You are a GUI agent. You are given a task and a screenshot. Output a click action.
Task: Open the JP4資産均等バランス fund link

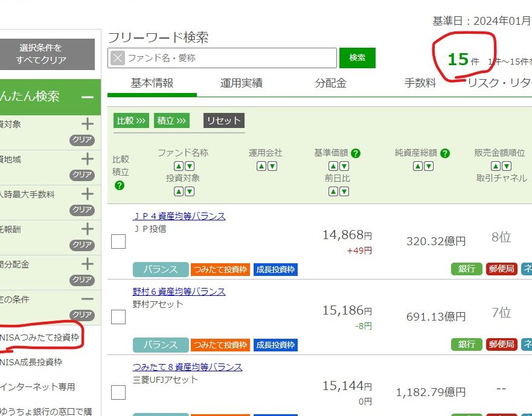(179, 216)
